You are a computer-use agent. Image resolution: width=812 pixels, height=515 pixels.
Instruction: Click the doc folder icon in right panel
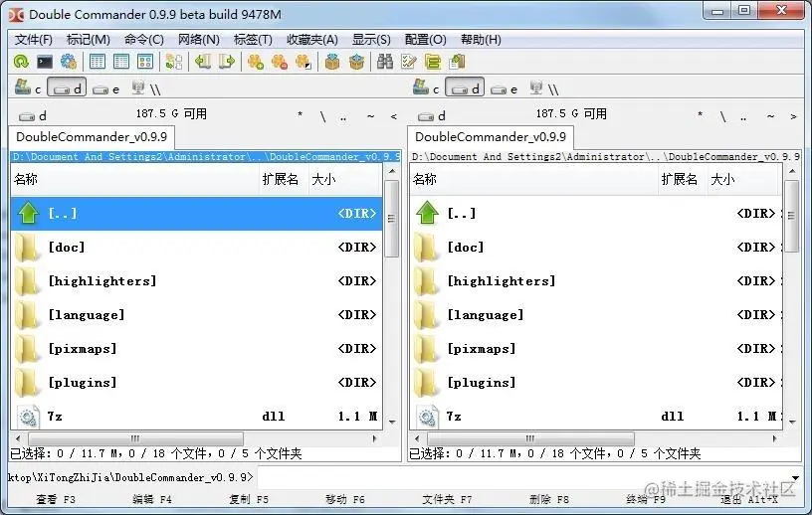[427, 247]
